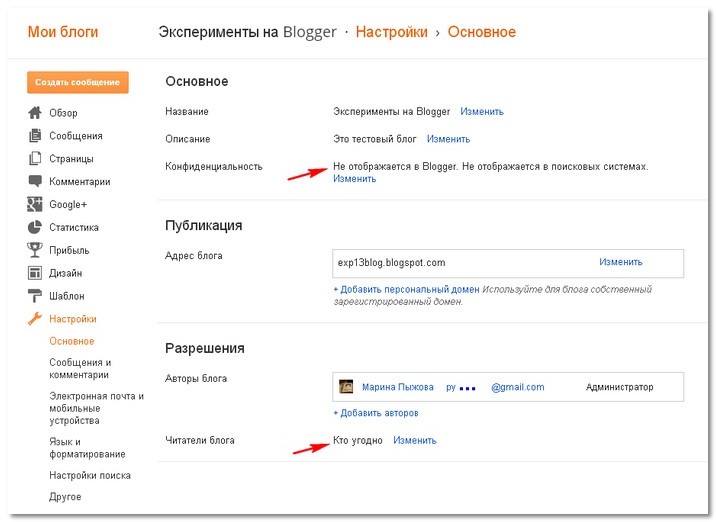Click the Описание field label
Screen dimensions: 716x522
click(188, 139)
